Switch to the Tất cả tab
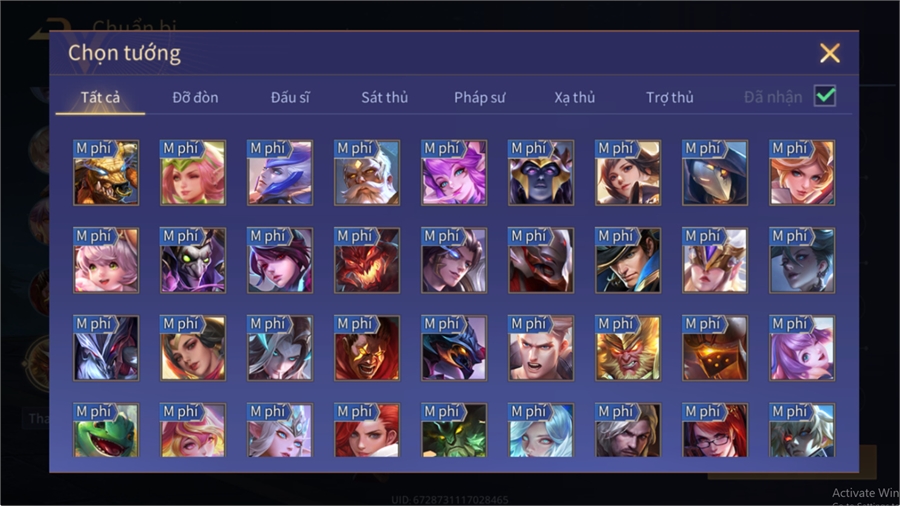900x506 pixels. pos(100,98)
